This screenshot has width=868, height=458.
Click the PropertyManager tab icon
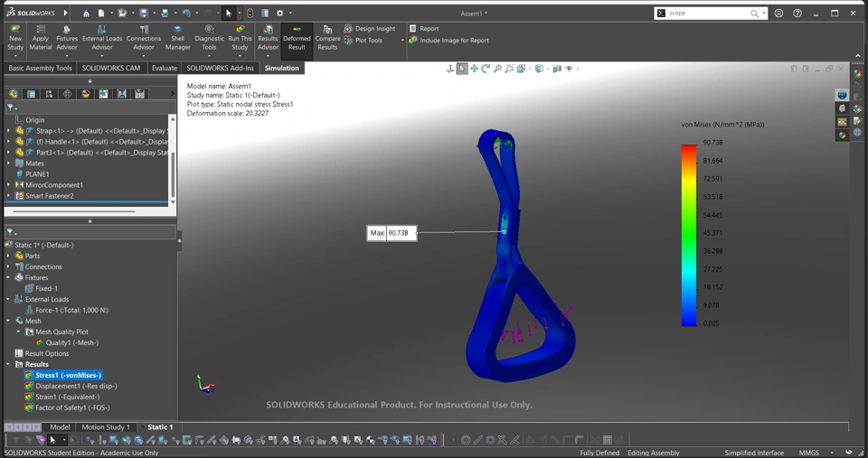[31, 94]
